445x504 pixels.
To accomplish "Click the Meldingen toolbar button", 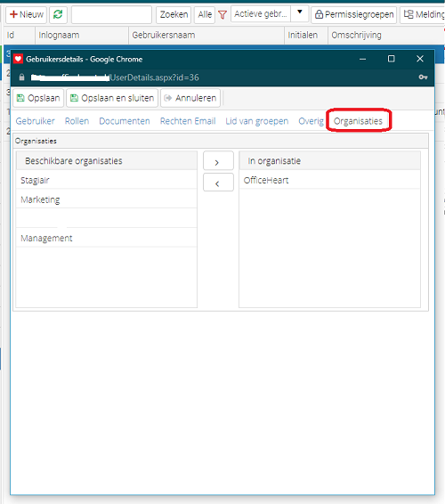I will pos(423,14).
